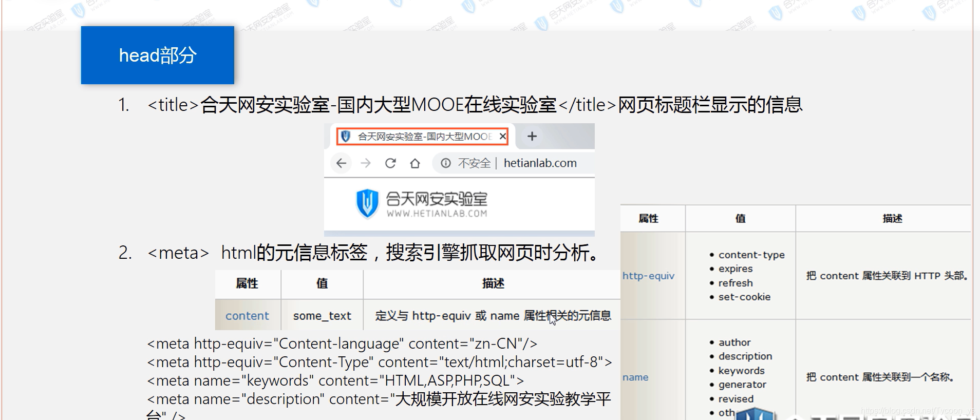Click the Content-language meta code line
This screenshot has width=980, height=420.
[x=342, y=343]
